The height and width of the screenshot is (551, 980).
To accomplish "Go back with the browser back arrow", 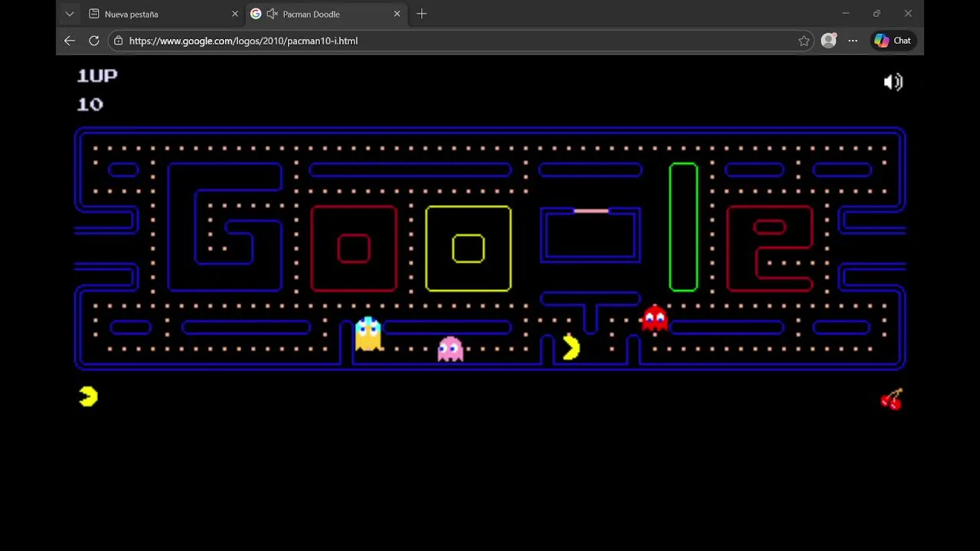I will (x=70, y=41).
